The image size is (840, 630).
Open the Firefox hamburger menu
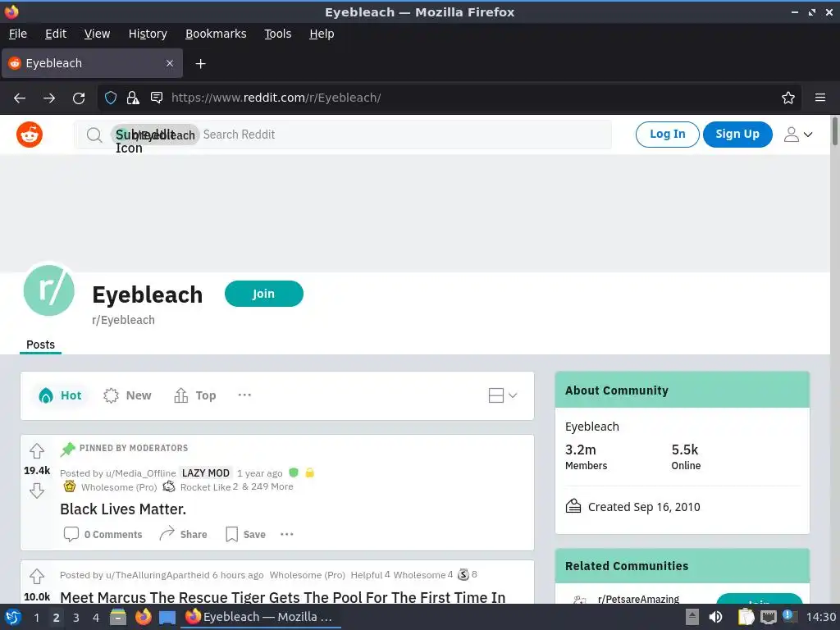(820, 98)
